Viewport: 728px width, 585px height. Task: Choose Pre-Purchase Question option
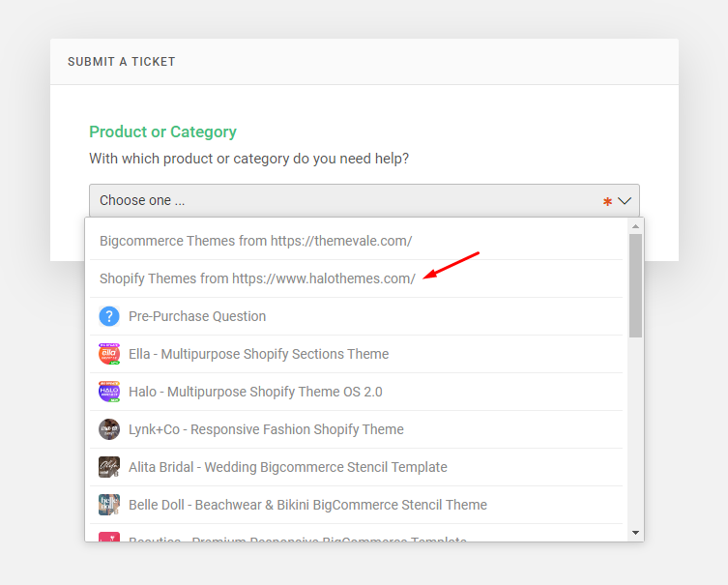coord(356,316)
